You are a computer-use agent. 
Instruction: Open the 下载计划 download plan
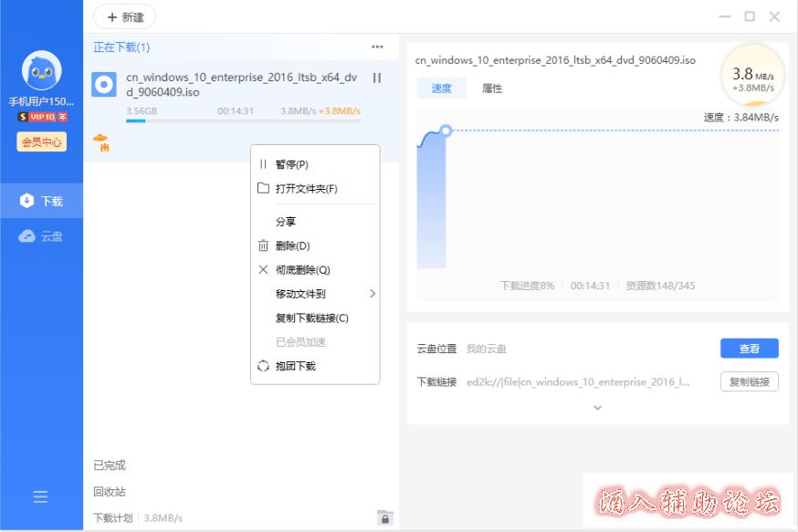[113, 517]
